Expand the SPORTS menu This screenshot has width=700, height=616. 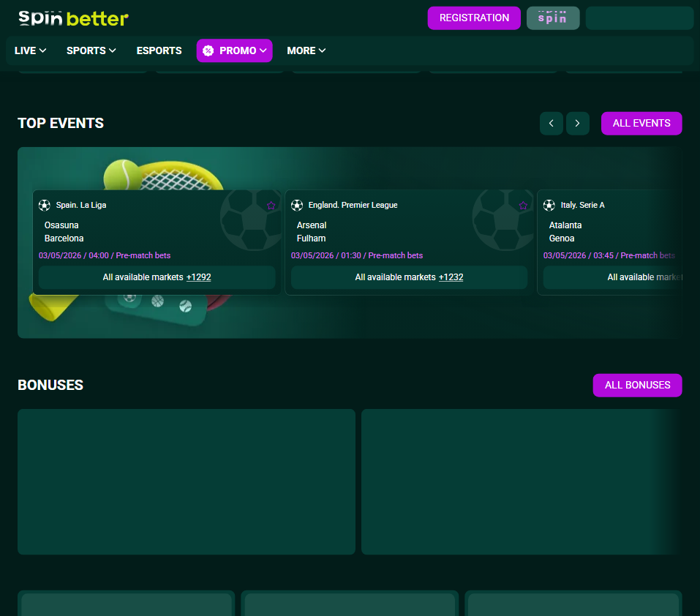coord(91,50)
